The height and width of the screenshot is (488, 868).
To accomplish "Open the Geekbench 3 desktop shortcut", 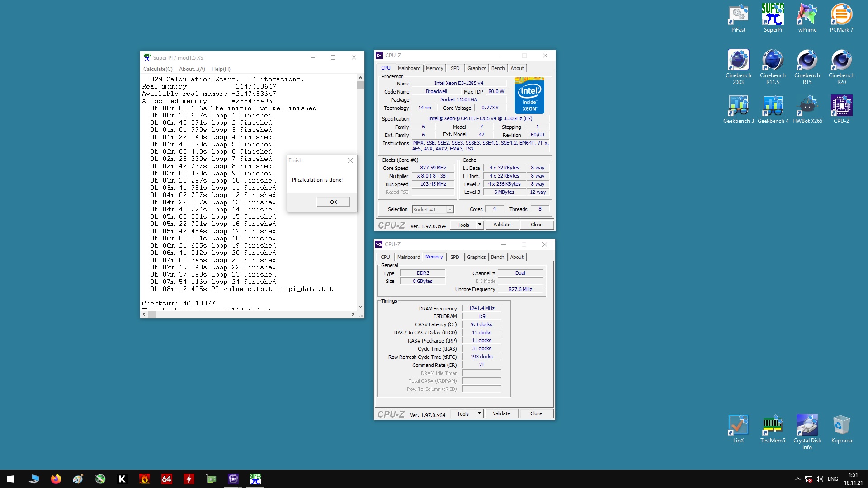I will tap(738, 109).
